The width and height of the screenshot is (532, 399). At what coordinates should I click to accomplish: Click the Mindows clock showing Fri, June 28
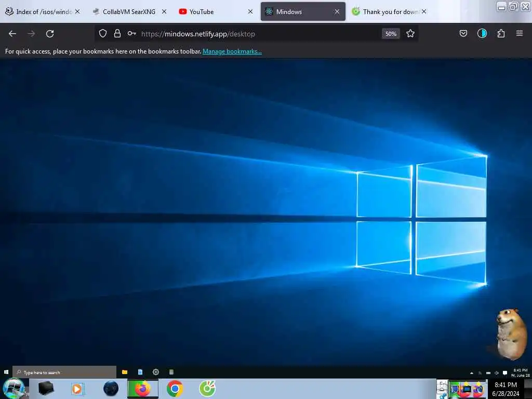520,373
